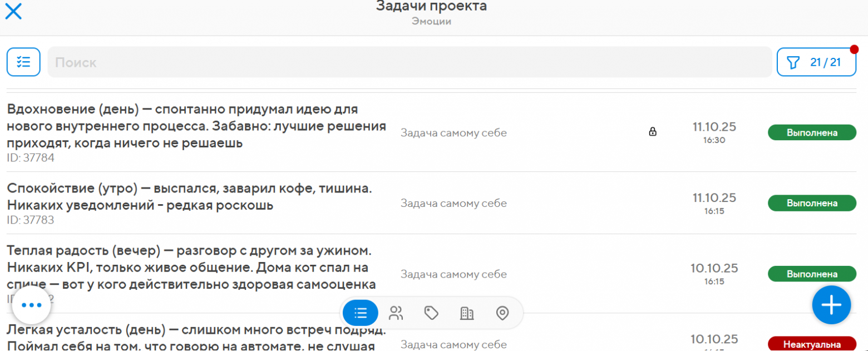Click the Выполнена badge on the Спокойствие task

811,203
